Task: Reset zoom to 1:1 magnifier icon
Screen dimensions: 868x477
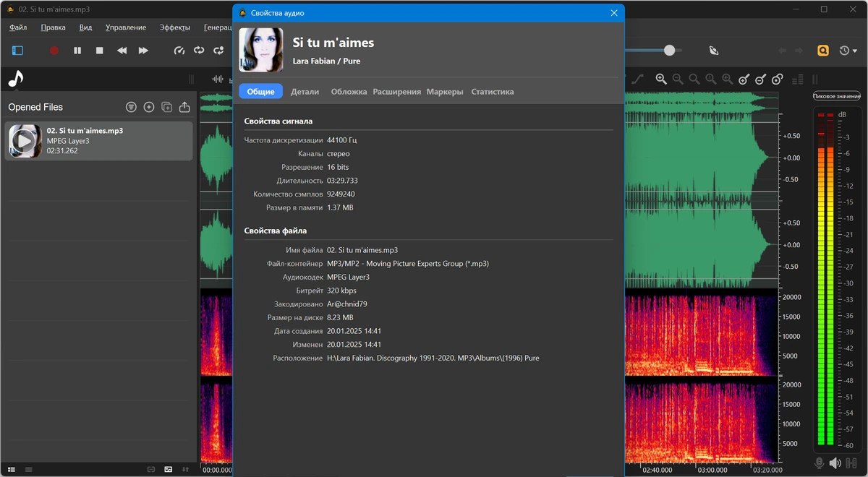Action: click(x=711, y=79)
